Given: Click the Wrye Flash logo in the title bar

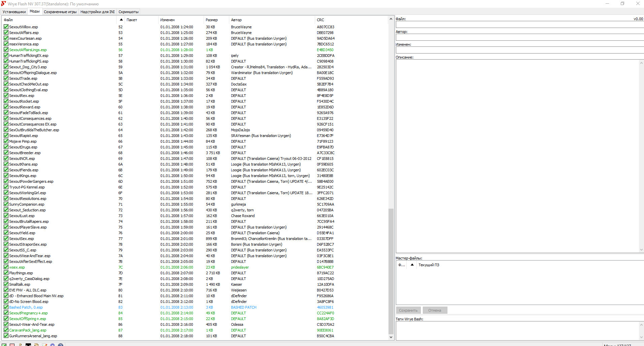Looking at the screenshot, I should click(4, 4).
